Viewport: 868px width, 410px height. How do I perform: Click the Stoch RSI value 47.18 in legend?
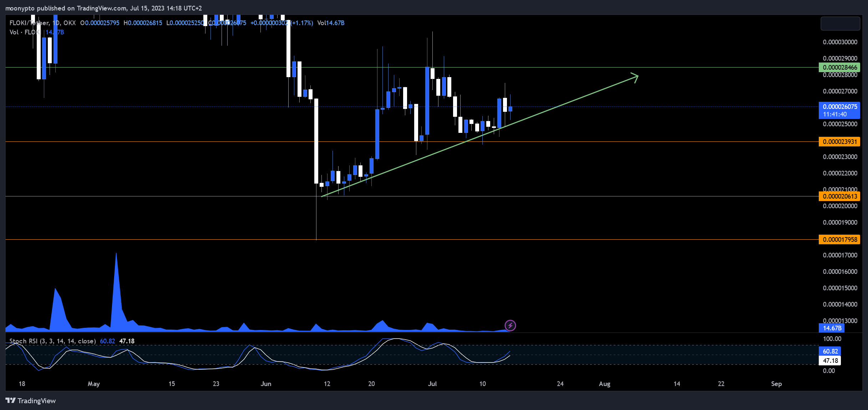127,341
